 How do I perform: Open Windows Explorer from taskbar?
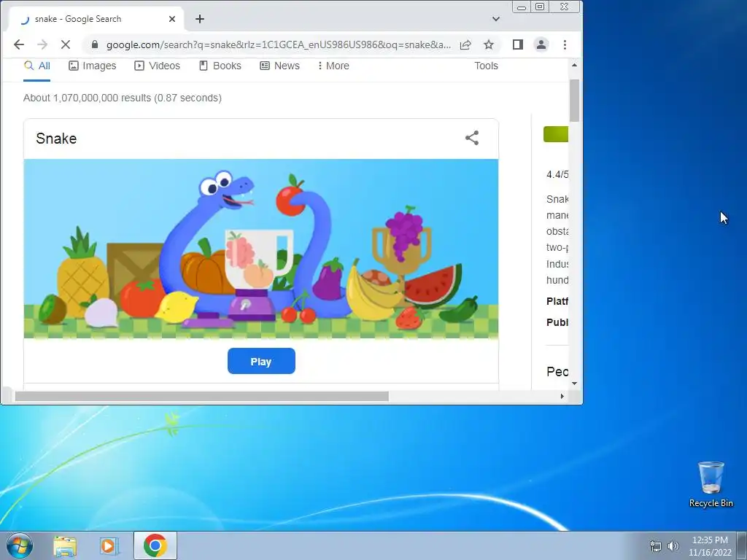click(x=65, y=545)
